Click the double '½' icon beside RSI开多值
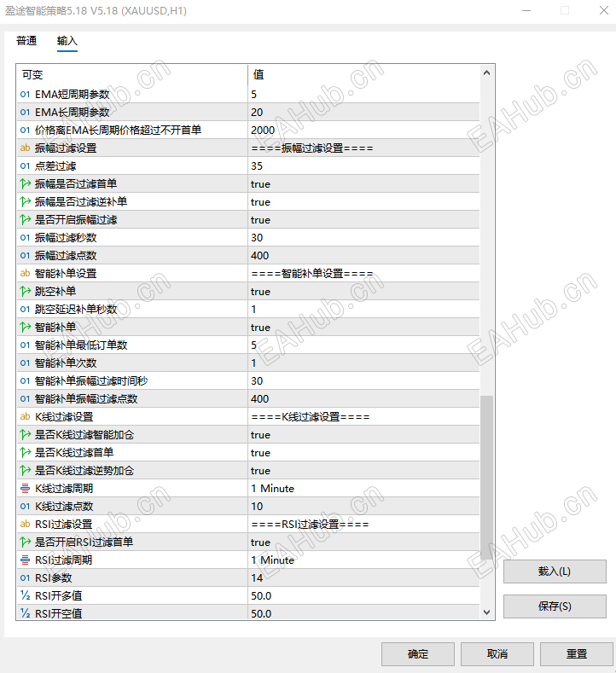 [25, 595]
